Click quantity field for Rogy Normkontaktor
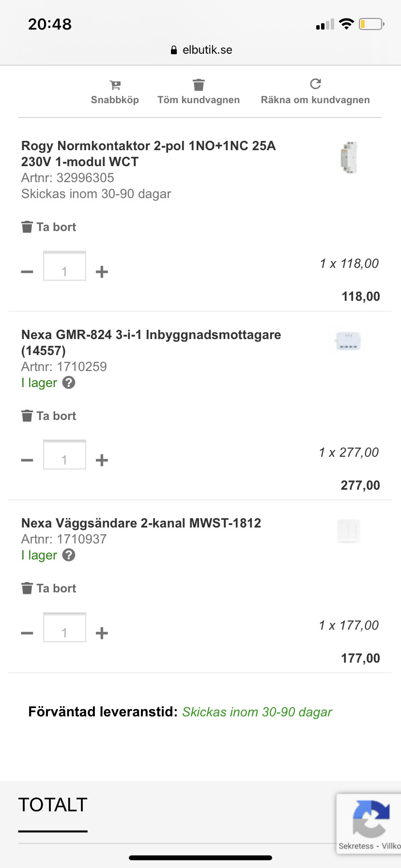 tap(64, 266)
